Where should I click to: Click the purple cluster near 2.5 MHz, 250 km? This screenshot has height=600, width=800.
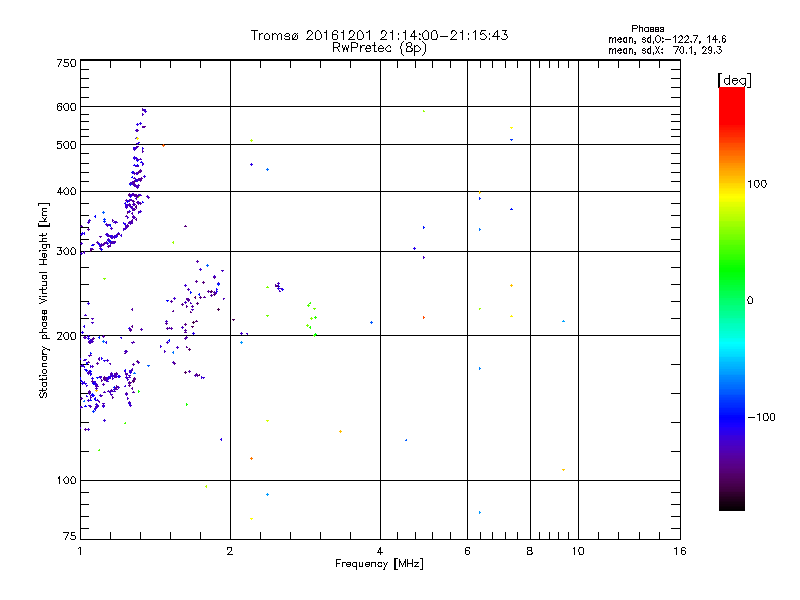pos(279,287)
